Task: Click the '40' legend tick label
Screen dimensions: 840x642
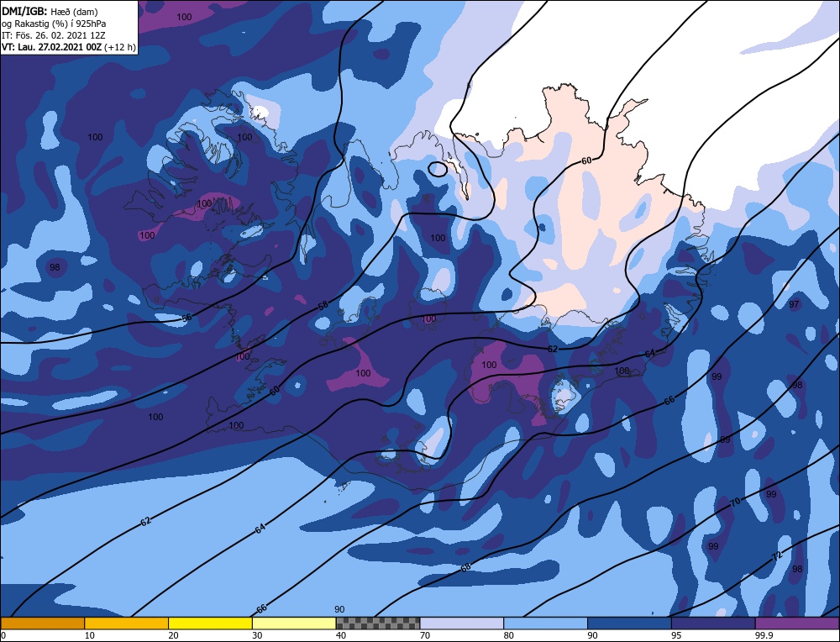Action: (341, 635)
